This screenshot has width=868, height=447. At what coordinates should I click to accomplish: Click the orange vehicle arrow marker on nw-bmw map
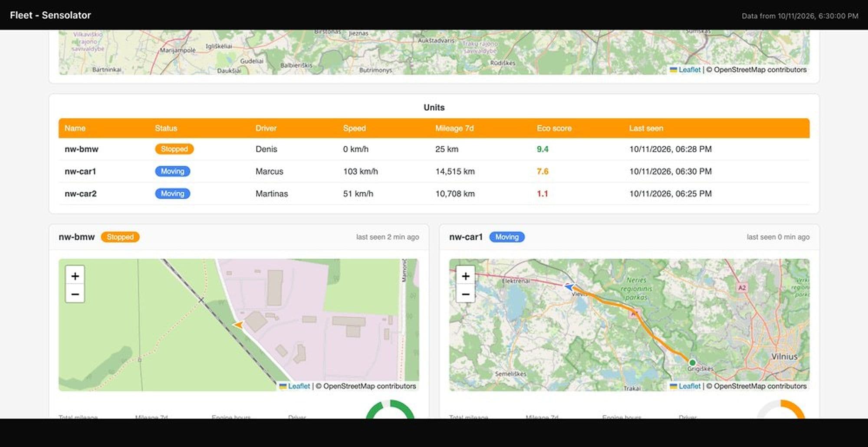point(238,325)
